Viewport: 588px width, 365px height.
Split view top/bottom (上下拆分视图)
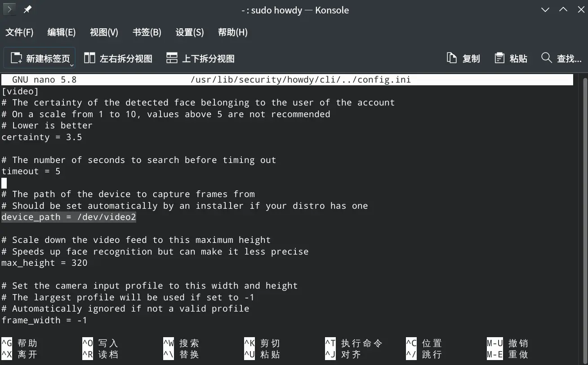[200, 58]
